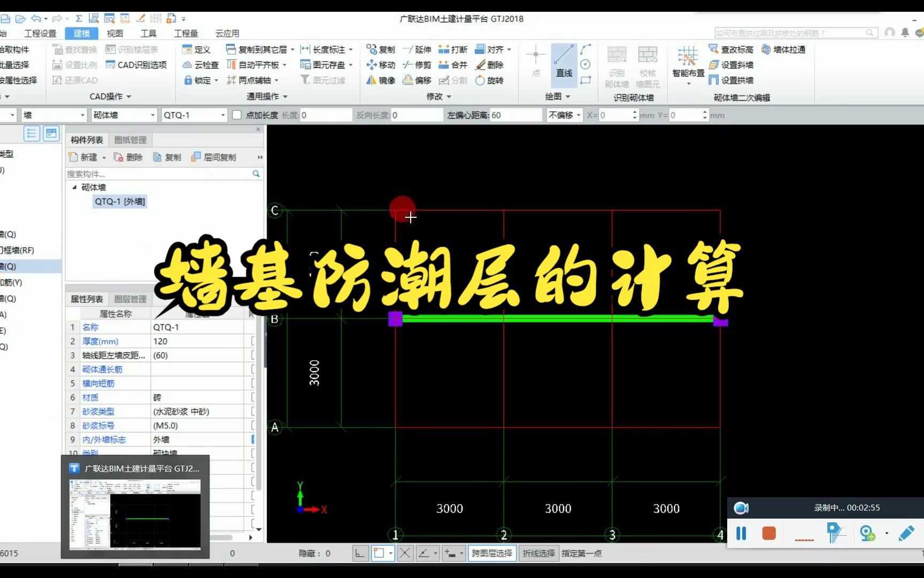Click 层间复制 button
The height and width of the screenshot is (578, 924).
pos(214,157)
